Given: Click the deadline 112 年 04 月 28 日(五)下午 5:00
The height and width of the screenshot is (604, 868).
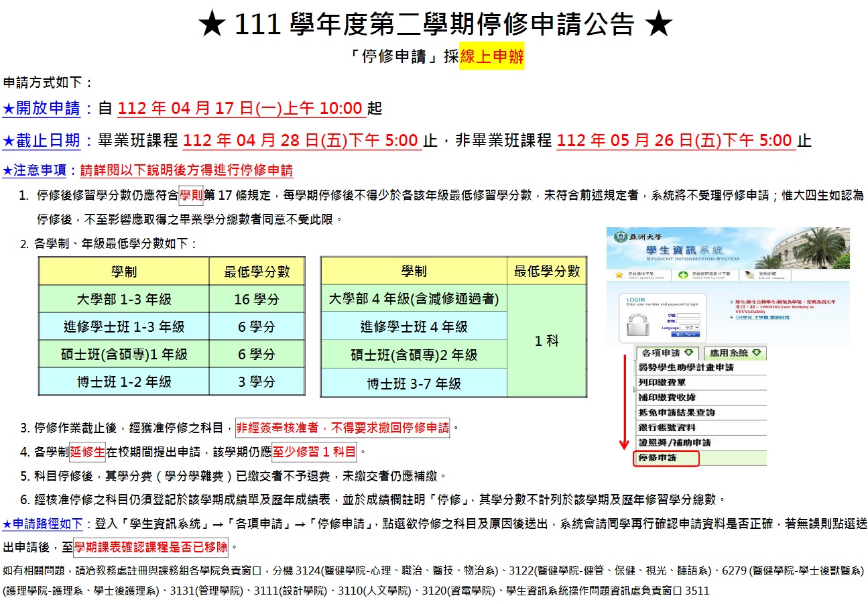Looking at the screenshot, I should coord(301,141).
